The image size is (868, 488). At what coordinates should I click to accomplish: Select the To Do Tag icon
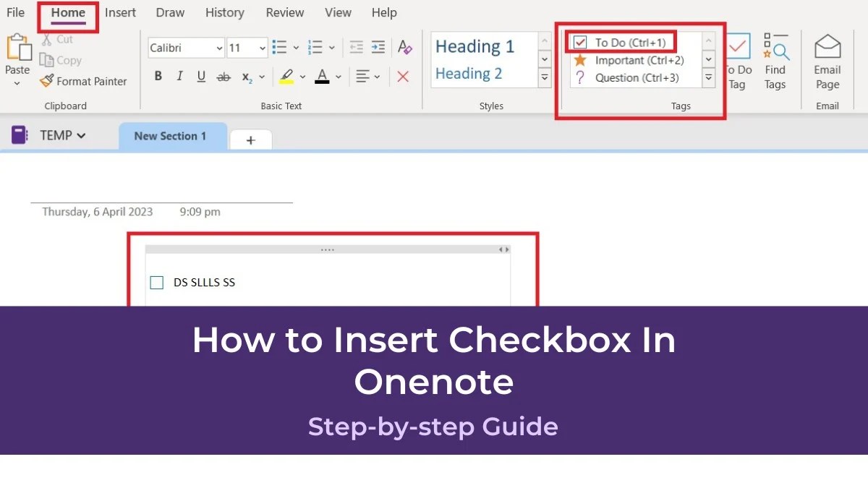739,45
